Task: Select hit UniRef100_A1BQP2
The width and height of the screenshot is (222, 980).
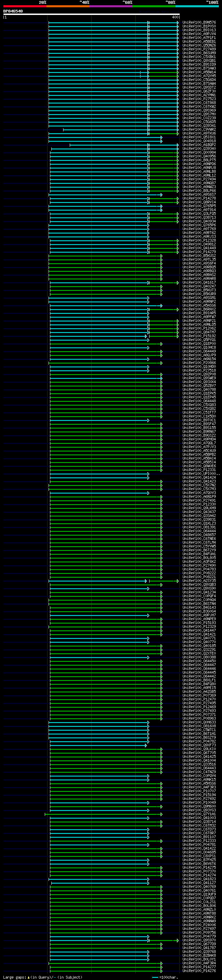Action: coord(199,145)
